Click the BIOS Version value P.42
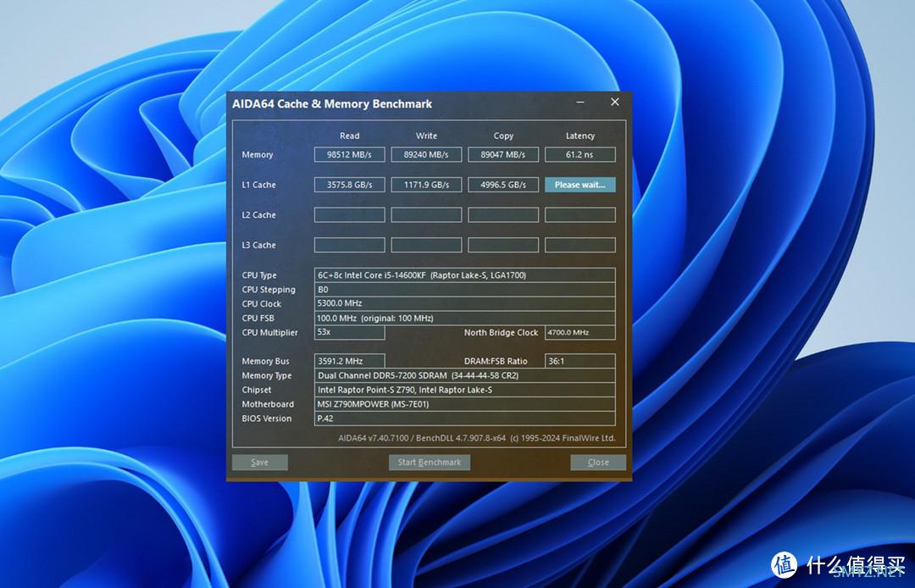 point(464,419)
